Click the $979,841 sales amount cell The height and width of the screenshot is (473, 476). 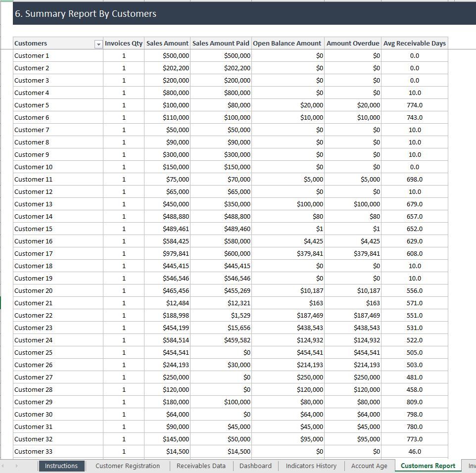click(x=167, y=253)
